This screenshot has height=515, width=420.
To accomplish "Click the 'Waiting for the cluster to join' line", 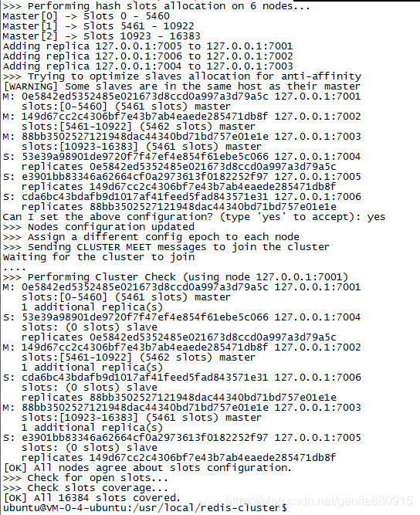I will pos(99,257).
